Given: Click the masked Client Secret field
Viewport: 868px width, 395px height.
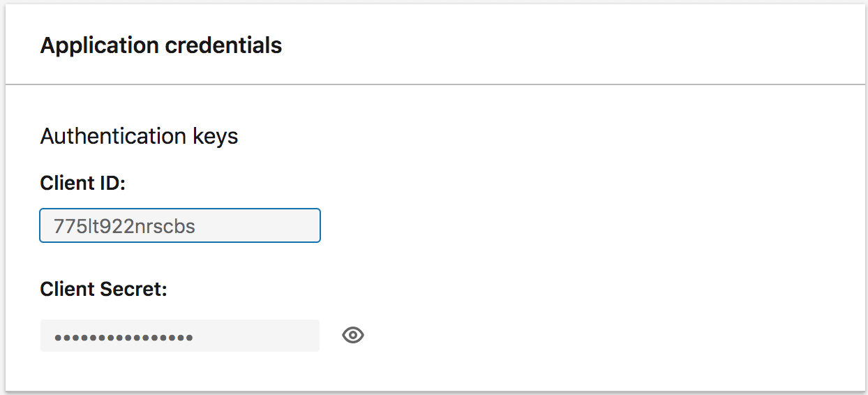Looking at the screenshot, I should 180,336.
